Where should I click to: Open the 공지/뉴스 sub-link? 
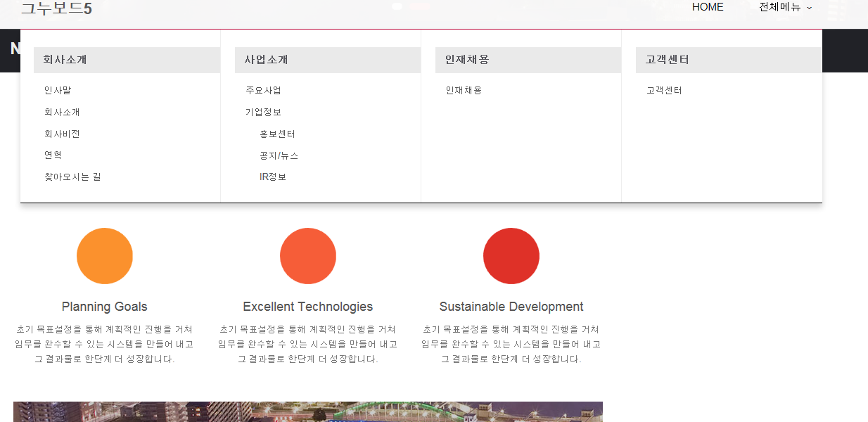click(x=279, y=155)
